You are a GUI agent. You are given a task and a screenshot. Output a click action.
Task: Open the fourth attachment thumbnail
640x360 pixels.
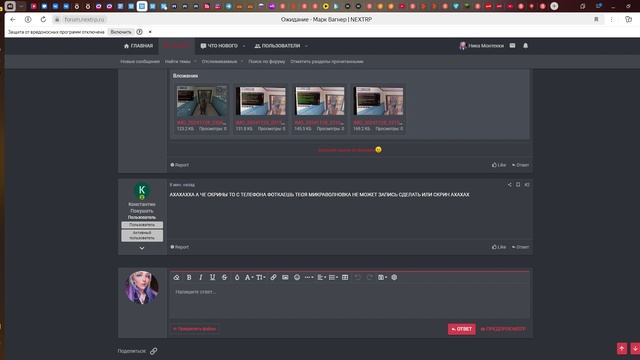pyautogui.click(x=378, y=101)
